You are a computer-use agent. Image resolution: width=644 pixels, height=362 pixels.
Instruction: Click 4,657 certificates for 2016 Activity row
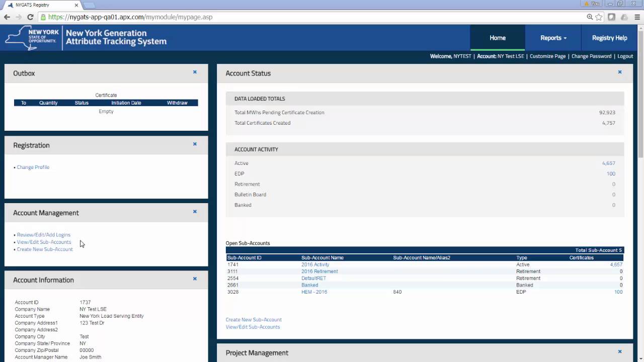click(616, 264)
